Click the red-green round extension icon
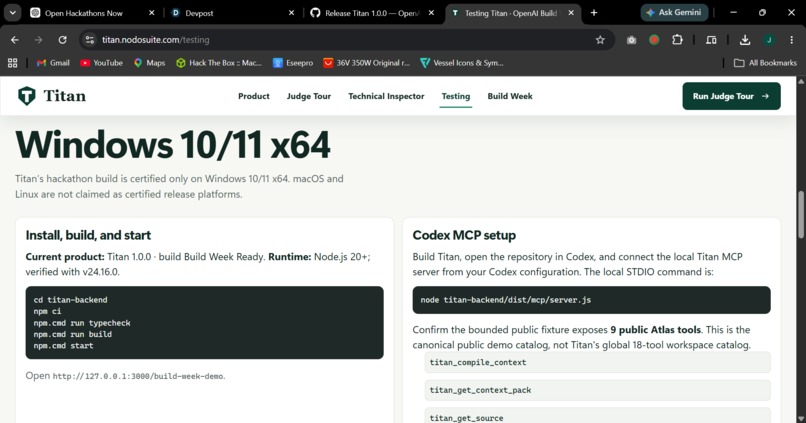 (x=654, y=40)
